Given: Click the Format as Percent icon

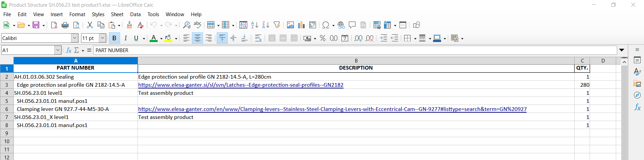Looking at the screenshot, I should coord(323,38).
